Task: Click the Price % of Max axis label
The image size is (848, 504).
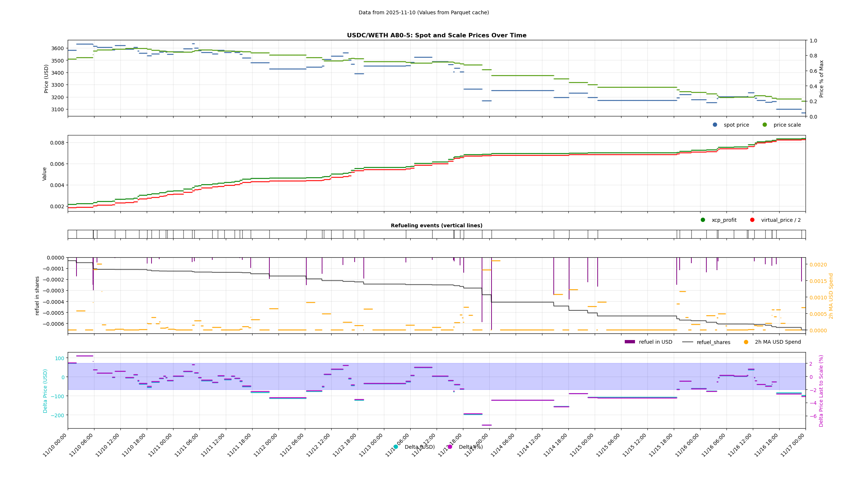Action: (821, 78)
